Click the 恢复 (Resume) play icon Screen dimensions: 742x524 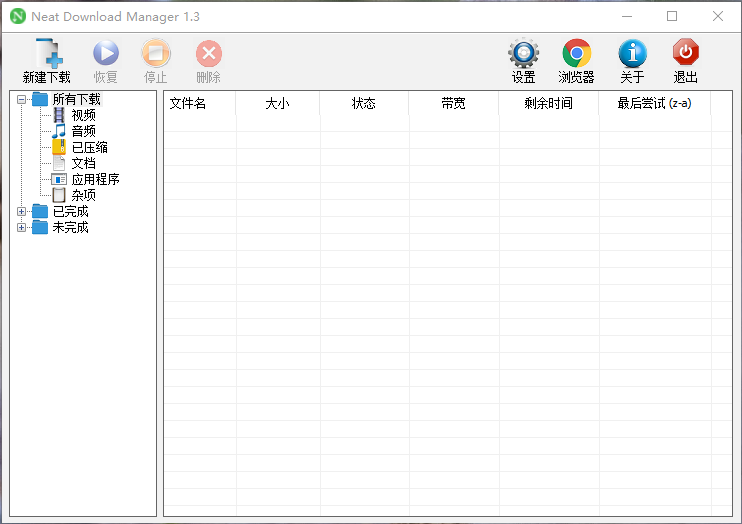click(106, 53)
